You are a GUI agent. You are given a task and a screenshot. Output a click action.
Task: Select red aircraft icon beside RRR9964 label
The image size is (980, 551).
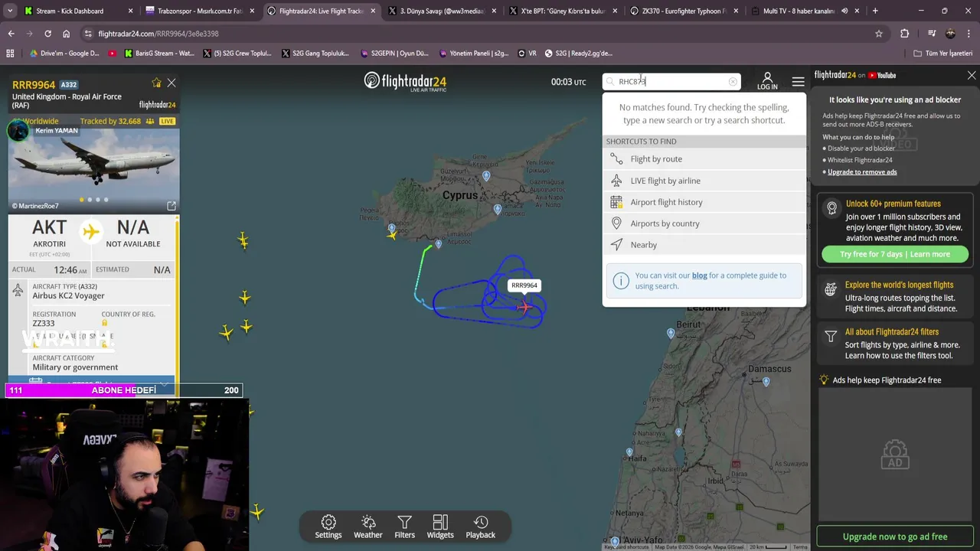(x=524, y=307)
